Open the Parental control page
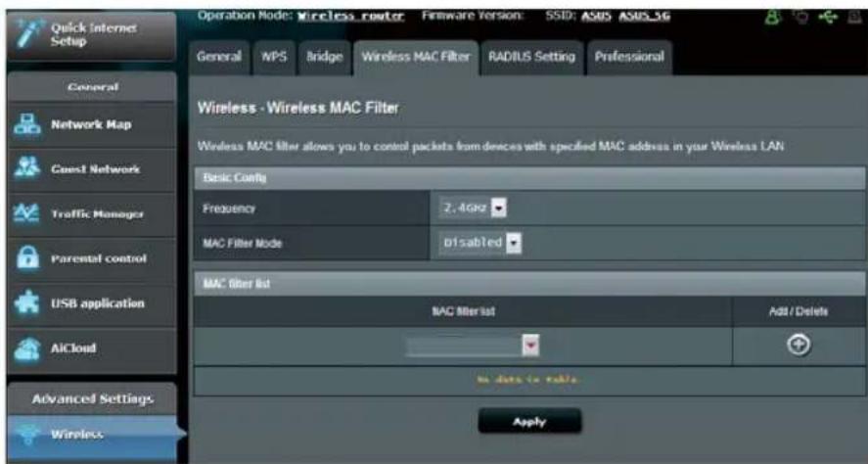The height and width of the screenshot is (464, 868). coord(92,258)
